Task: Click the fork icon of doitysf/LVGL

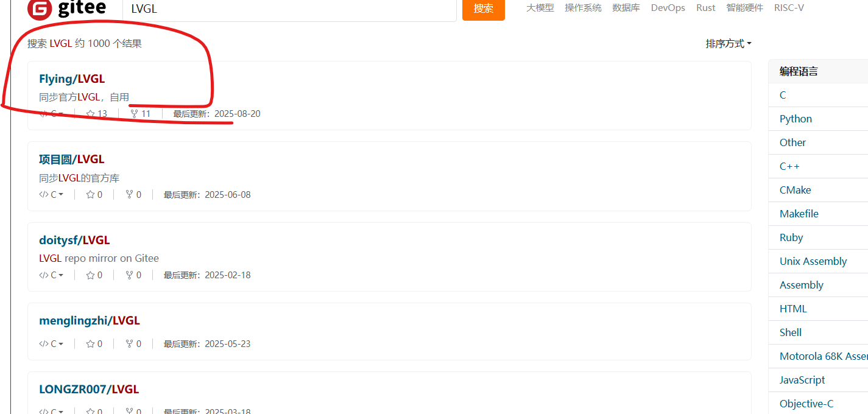Action: [129, 275]
